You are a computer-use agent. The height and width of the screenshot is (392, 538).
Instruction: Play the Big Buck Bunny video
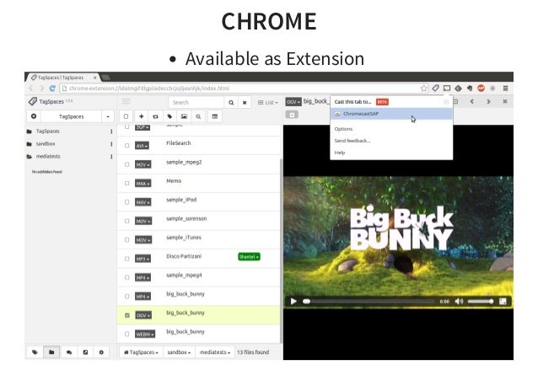pos(293,302)
